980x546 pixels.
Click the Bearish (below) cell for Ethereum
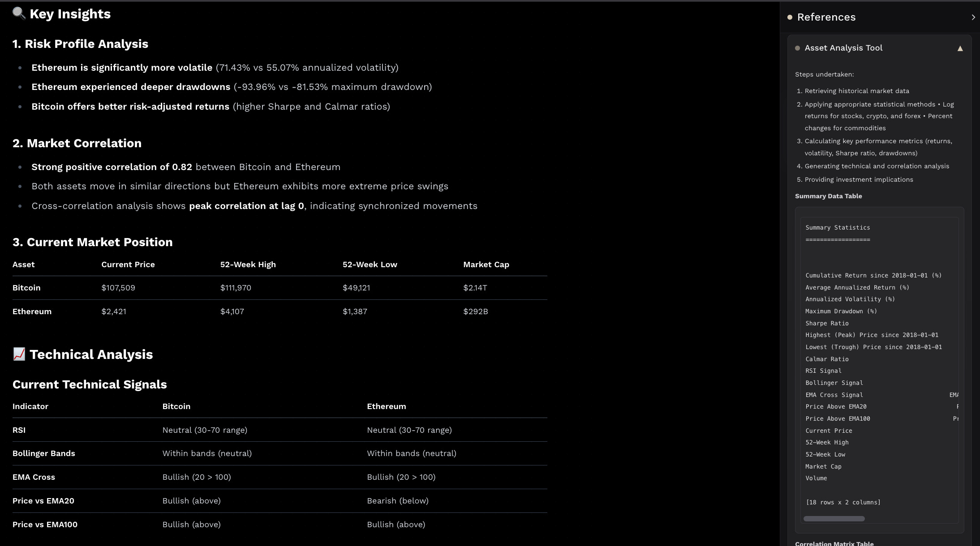397,501
